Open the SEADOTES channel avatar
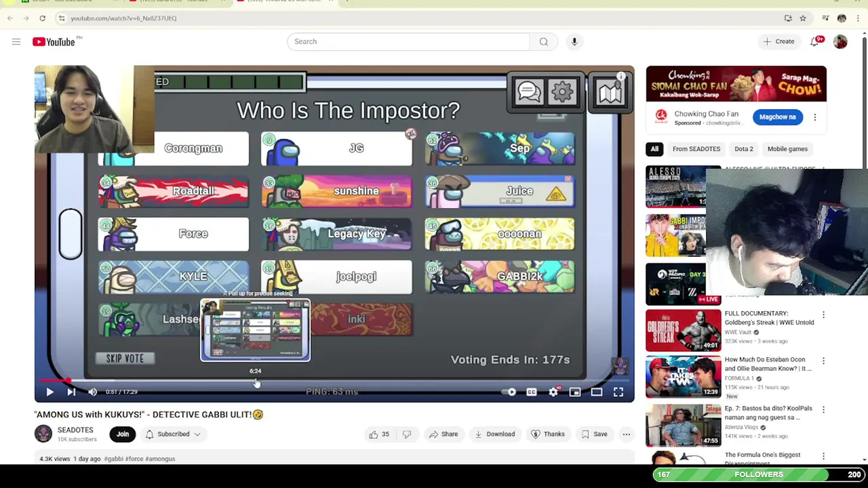The image size is (868, 488). click(43, 434)
